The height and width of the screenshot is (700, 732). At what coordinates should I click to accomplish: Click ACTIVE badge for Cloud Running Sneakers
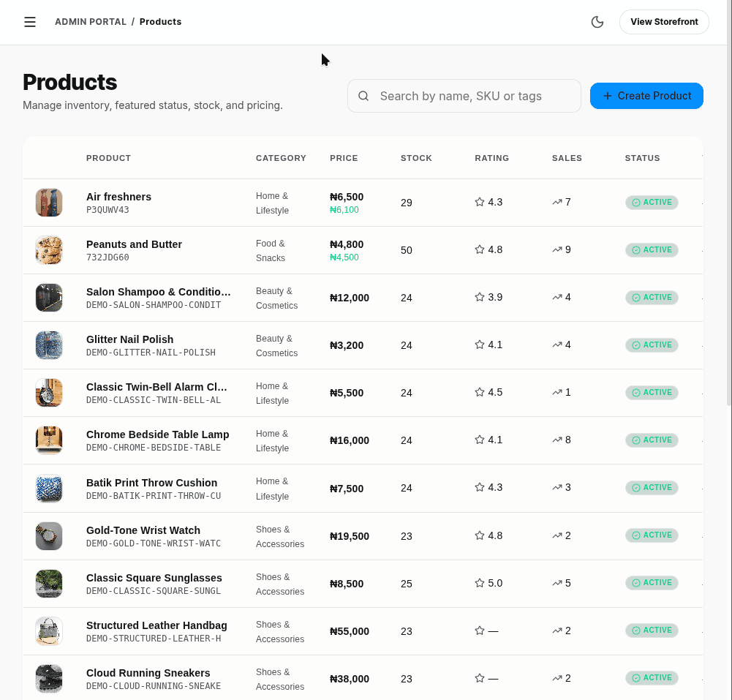pos(652,678)
